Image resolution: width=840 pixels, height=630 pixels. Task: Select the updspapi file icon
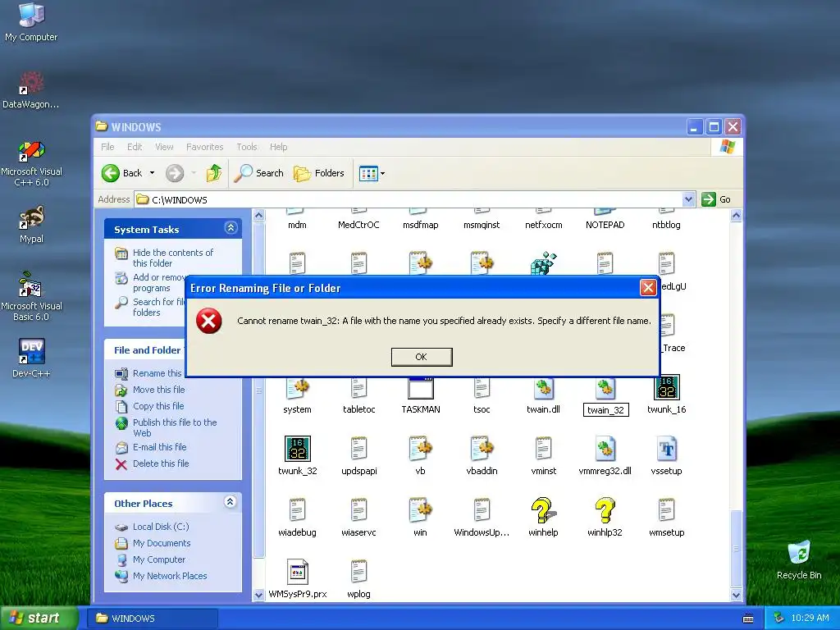pos(359,456)
